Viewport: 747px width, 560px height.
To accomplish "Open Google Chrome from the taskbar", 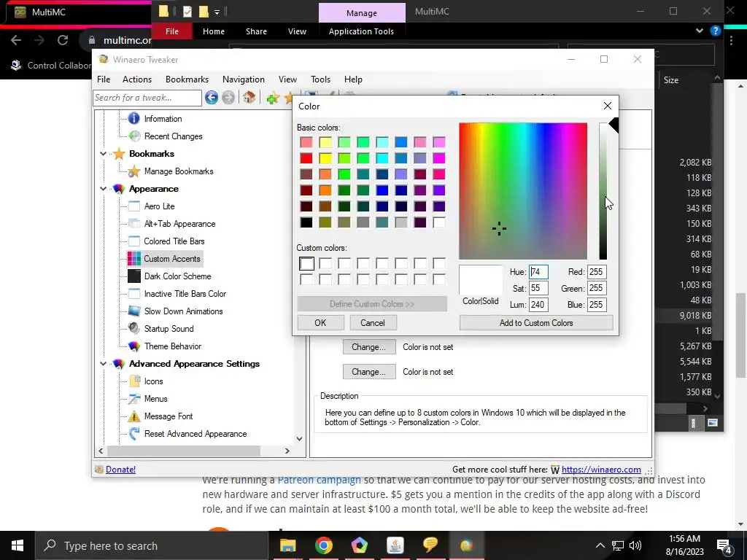I will point(323,545).
